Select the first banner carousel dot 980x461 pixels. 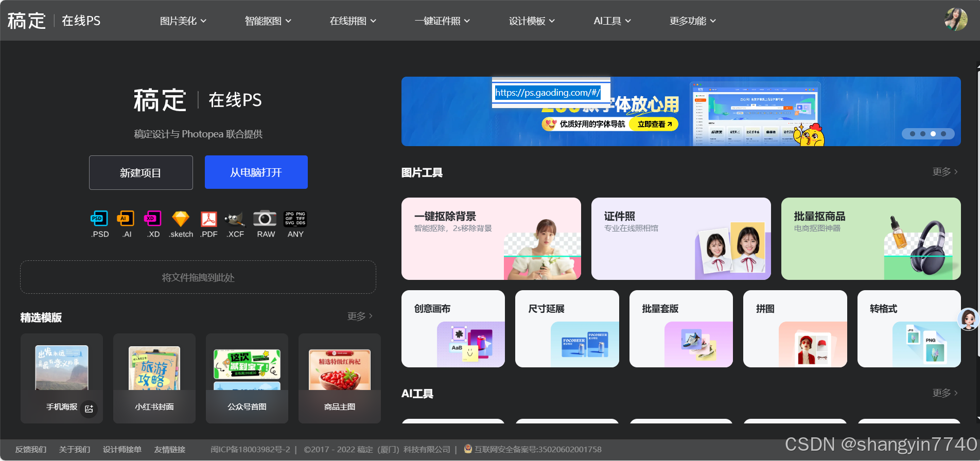tap(913, 134)
